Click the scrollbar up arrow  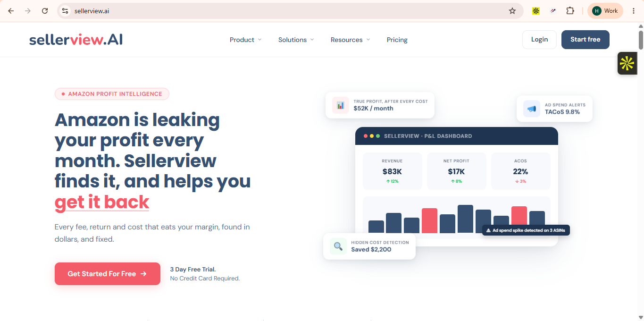tap(641, 26)
